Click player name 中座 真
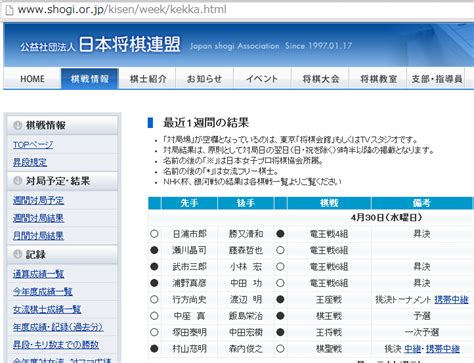Screen dimensions: 474x363 [x=189, y=316]
